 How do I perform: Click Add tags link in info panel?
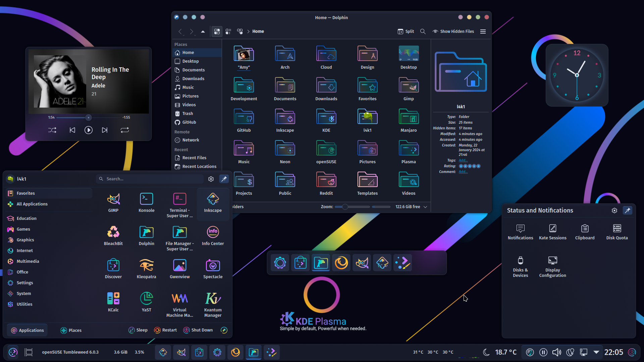(463, 160)
